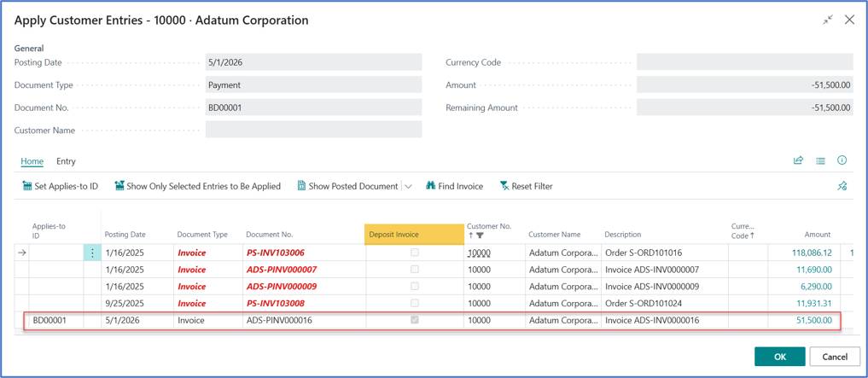This screenshot has width=868, height=378.
Task: Click the Cancel button
Action: 835,357
